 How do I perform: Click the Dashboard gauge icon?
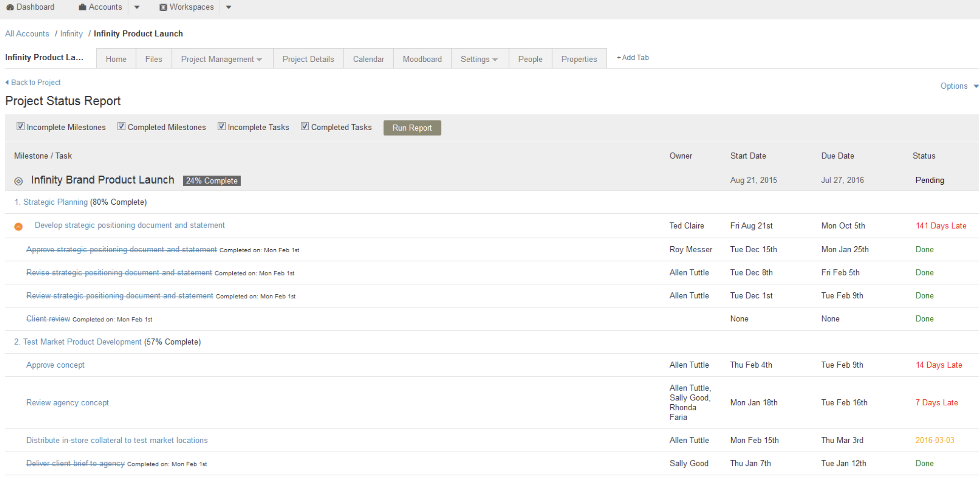pyautogui.click(x=10, y=7)
